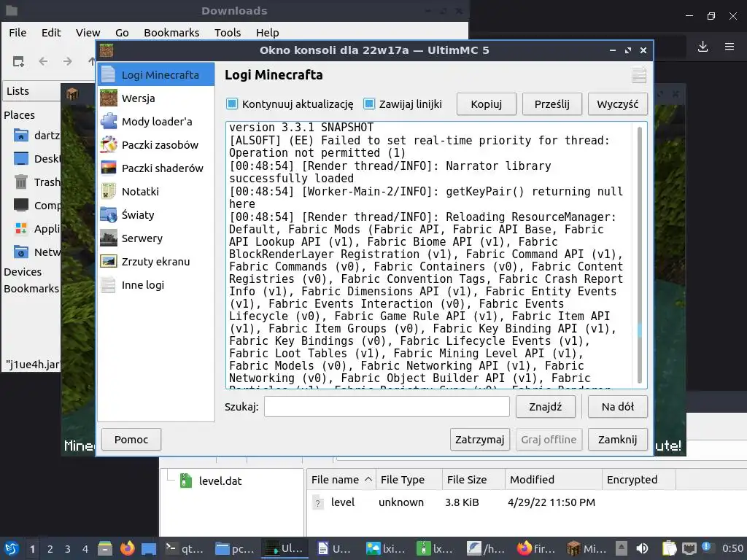The image size is (747, 560).
Task: Open the Notatki page
Action: (156, 192)
